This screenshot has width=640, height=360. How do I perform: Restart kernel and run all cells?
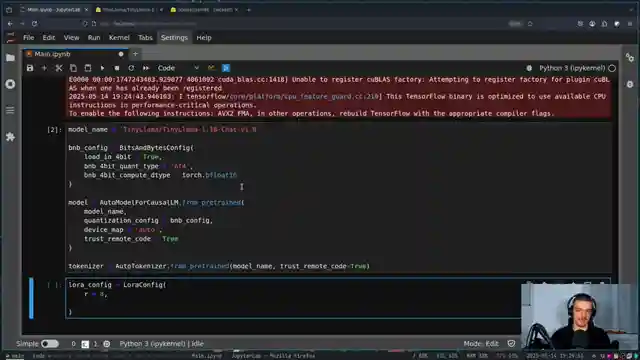146,68
